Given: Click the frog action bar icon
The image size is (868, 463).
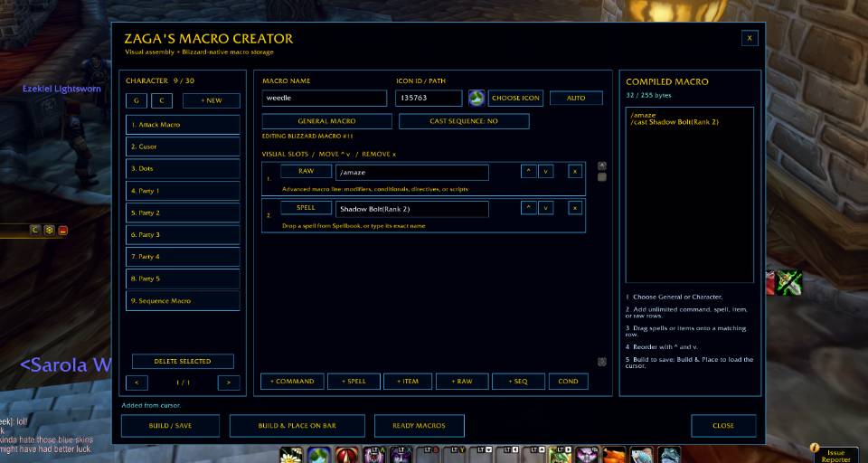Looking at the screenshot, I should pos(669,455).
